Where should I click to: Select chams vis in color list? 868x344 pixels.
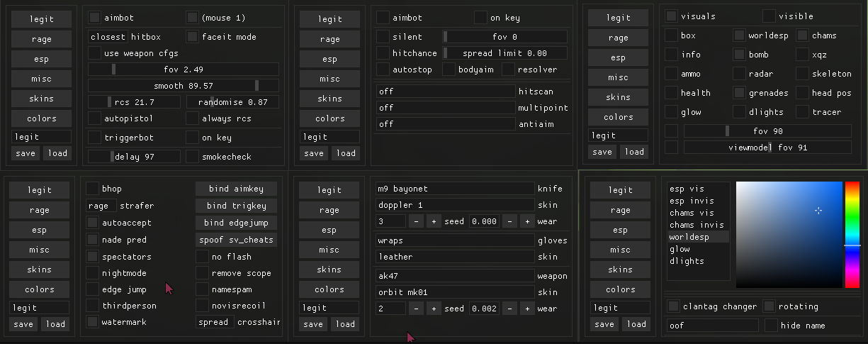692,213
